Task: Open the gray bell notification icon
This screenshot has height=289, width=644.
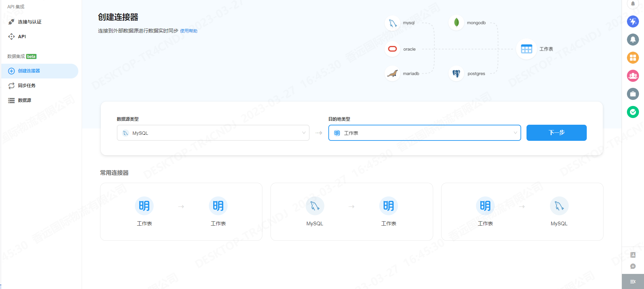Action: [633, 40]
